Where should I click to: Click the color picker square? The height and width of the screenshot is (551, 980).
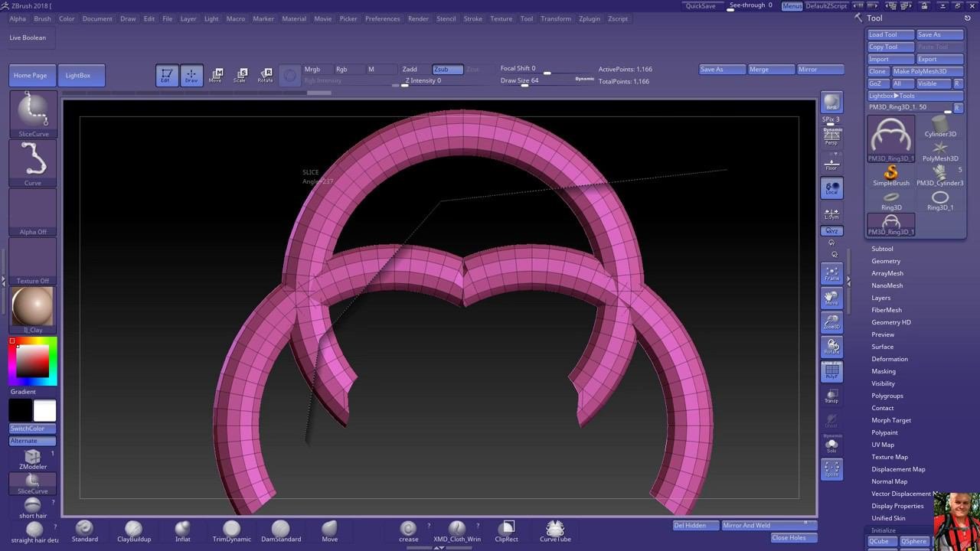pyautogui.click(x=33, y=360)
